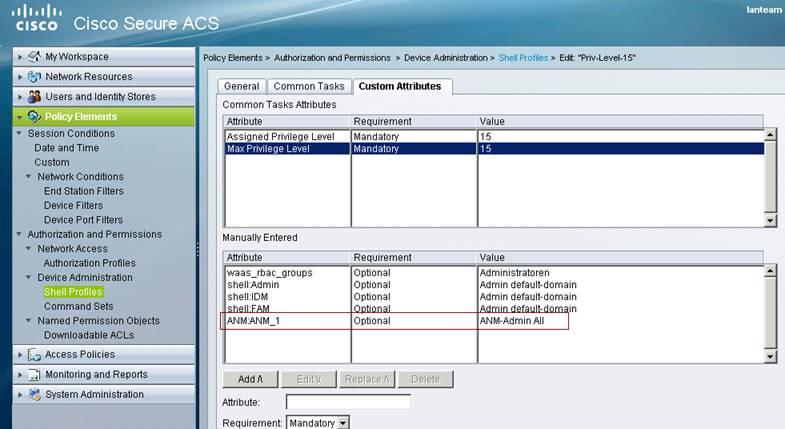
Task: Expand the My Workspace section arrow
Action: 20,57
